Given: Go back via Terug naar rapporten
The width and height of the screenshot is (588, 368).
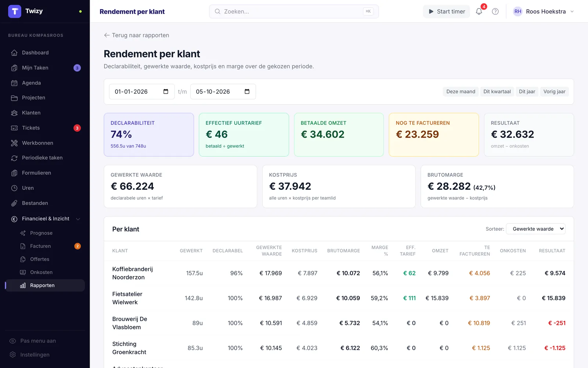Looking at the screenshot, I should coord(136,35).
